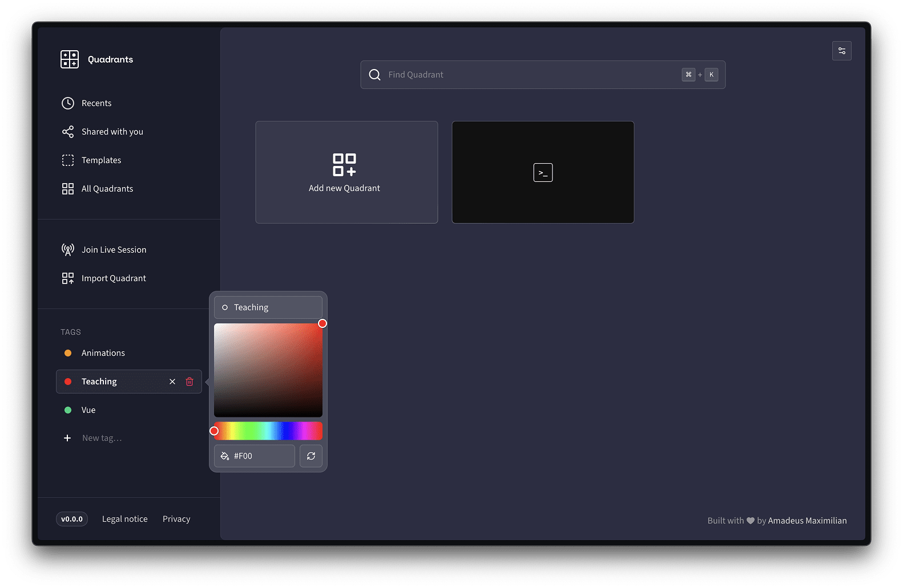Click the reset color refresh icon

tap(311, 456)
